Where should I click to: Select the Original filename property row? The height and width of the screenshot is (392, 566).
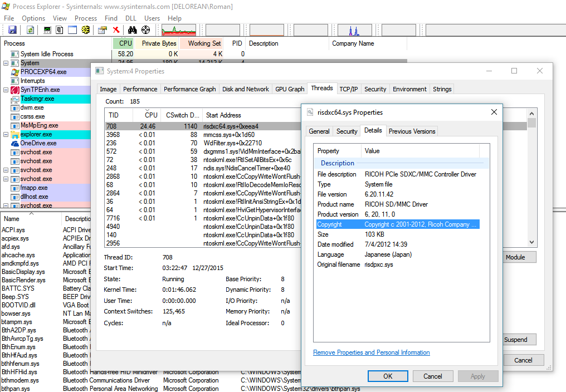398,264
